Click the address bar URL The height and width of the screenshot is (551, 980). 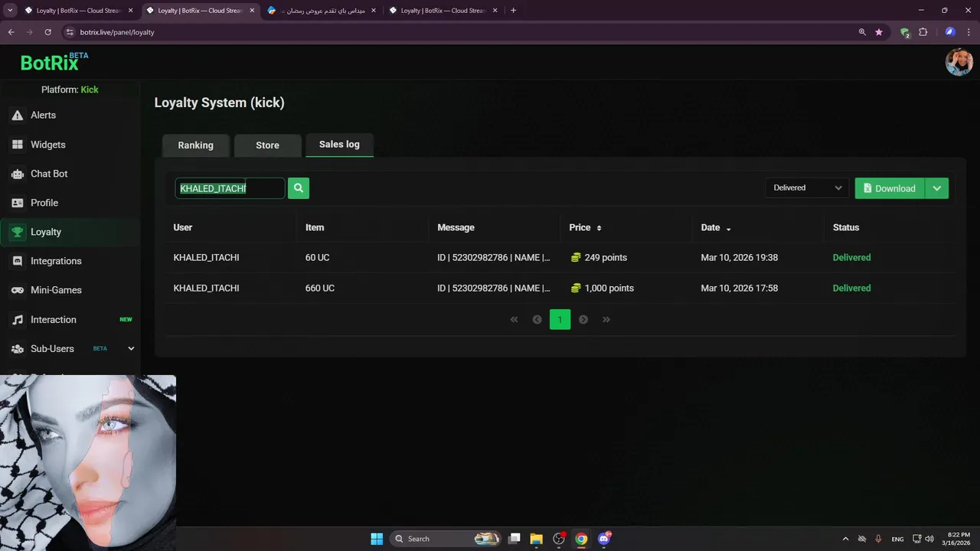(x=117, y=32)
